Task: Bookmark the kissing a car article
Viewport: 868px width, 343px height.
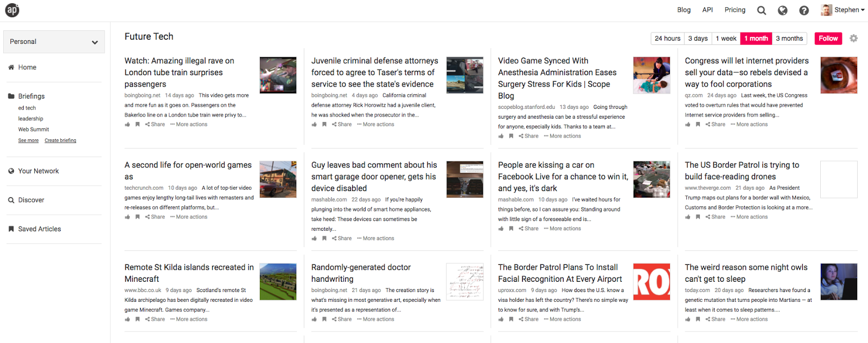Action: click(511, 229)
